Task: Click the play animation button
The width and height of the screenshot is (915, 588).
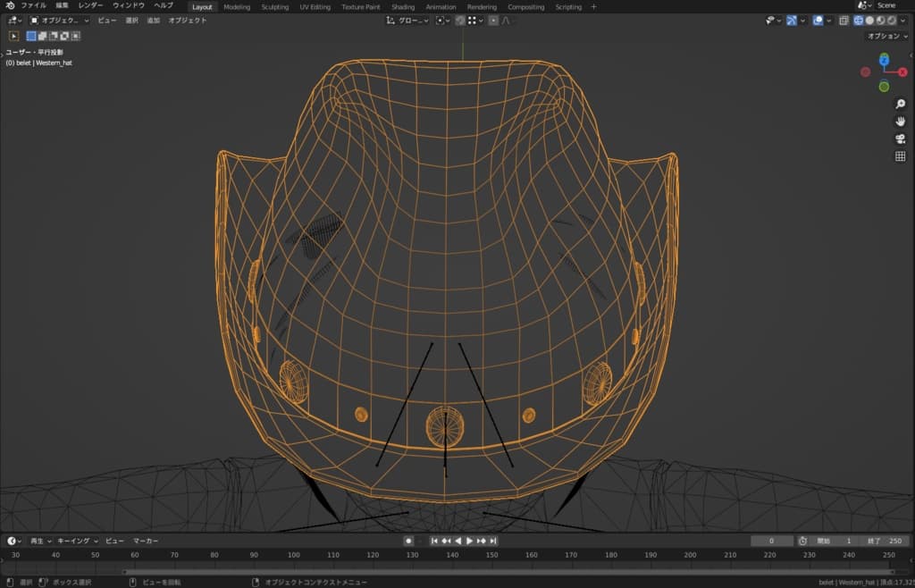Action: pos(469,541)
